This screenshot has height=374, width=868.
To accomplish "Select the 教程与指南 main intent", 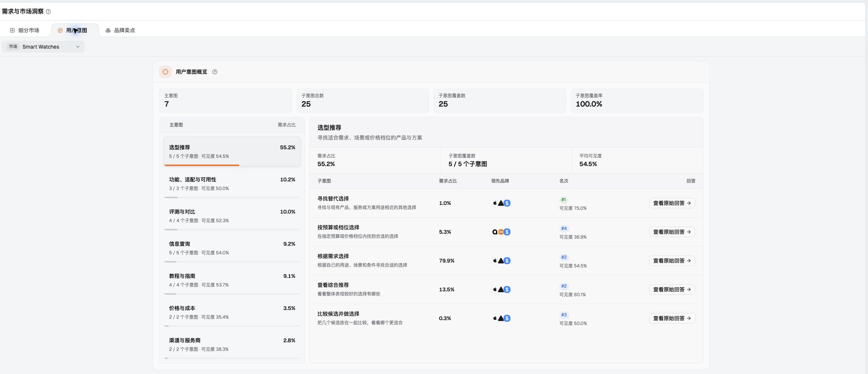I will 232,280.
